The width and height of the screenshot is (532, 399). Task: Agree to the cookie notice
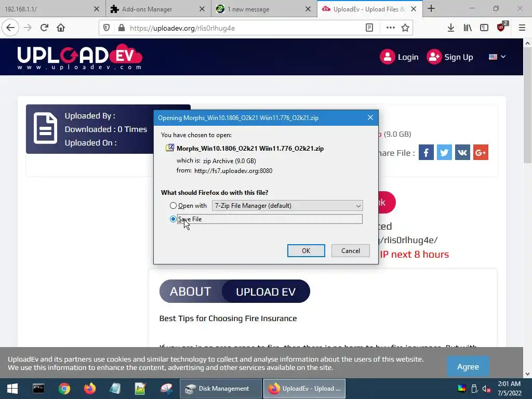(468, 367)
